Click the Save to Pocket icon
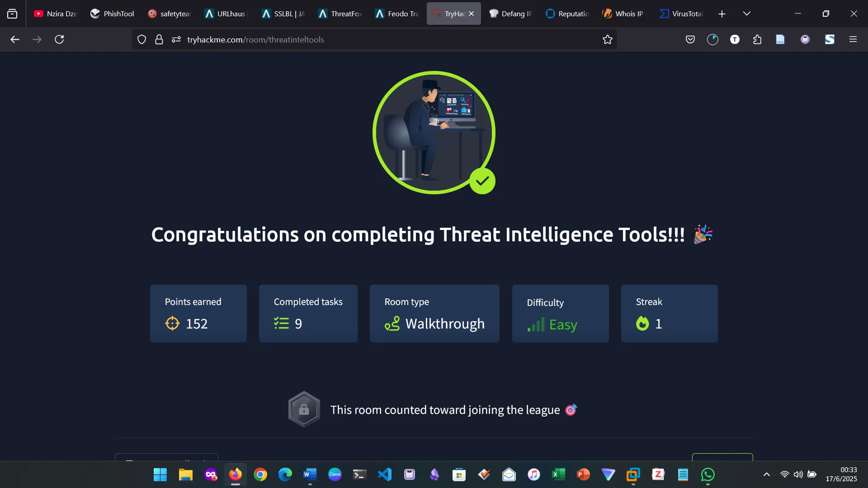This screenshot has width=868, height=488. coord(690,40)
